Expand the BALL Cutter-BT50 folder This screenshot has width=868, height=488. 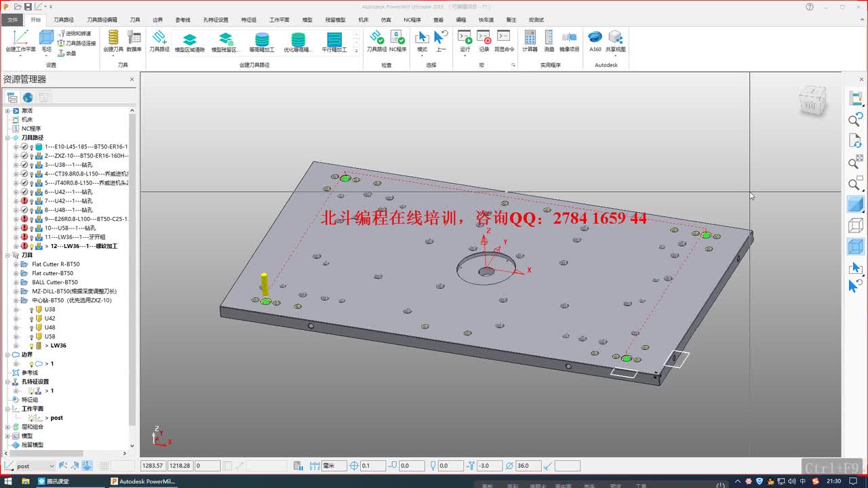tap(16, 283)
